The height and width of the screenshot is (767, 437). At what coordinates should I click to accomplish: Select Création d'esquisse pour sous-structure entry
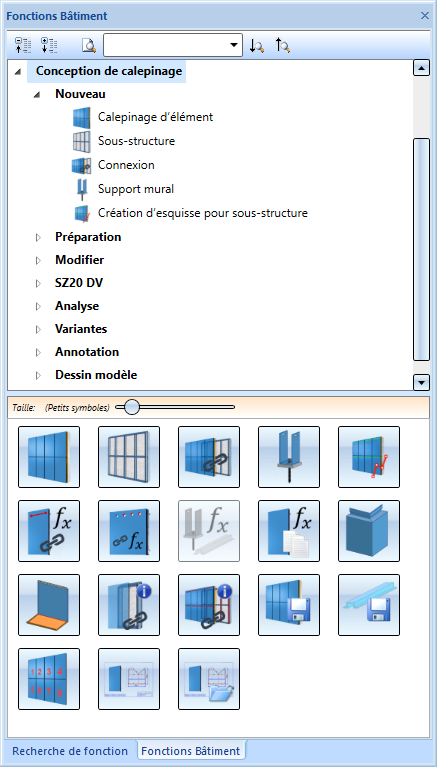(203, 213)
